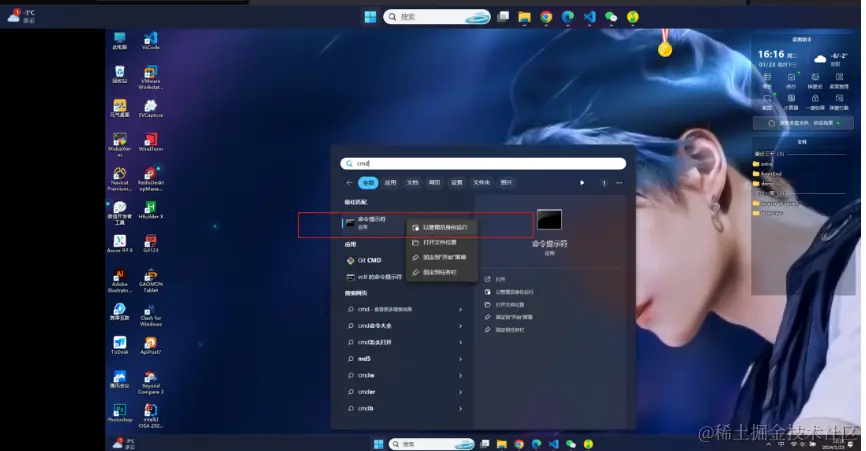Choose 以管理员身份运行 in the context menu
The image size is (866, 451).
click(441, 227)
